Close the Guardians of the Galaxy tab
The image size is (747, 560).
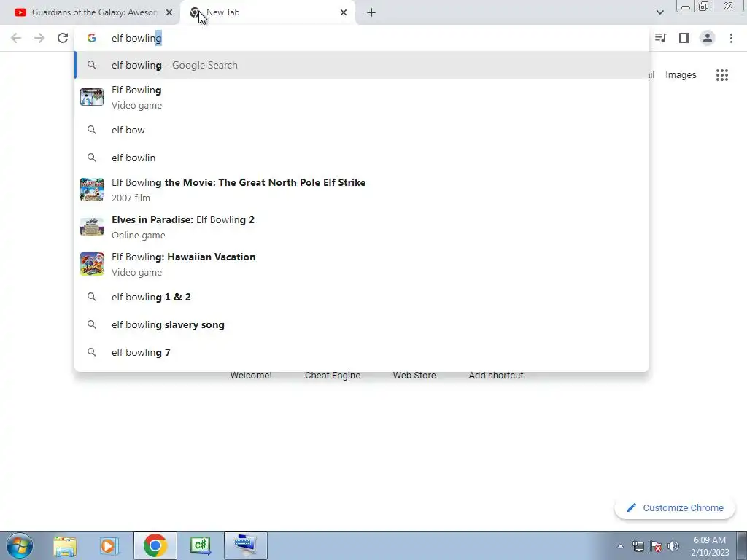tap(169, 12)
